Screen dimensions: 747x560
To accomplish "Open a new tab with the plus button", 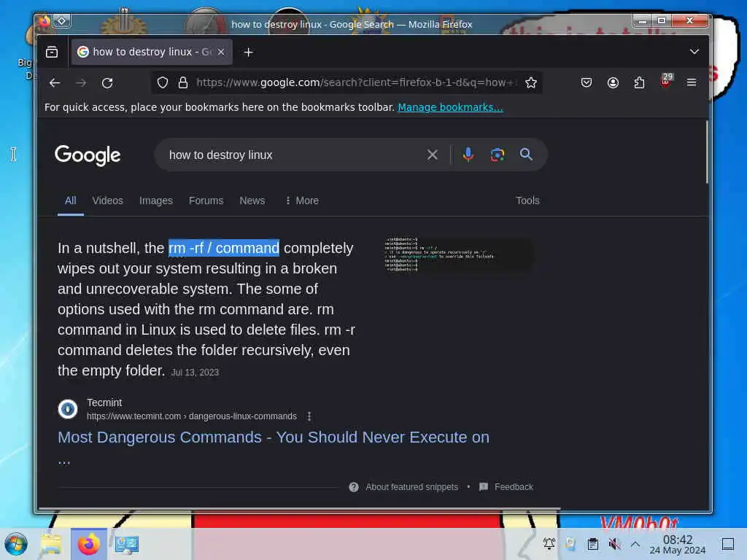I will 248,52.
